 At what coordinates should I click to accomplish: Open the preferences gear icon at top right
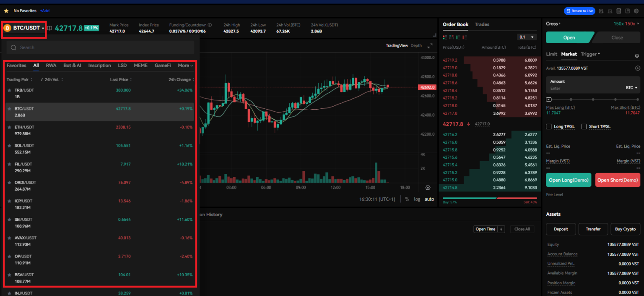click(636, 11)
